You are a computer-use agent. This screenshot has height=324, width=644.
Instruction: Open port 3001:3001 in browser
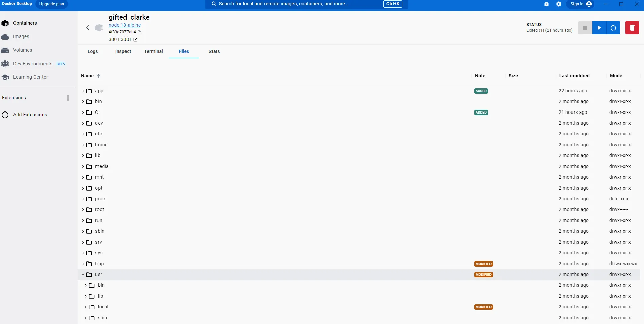(x=135, y=40)
